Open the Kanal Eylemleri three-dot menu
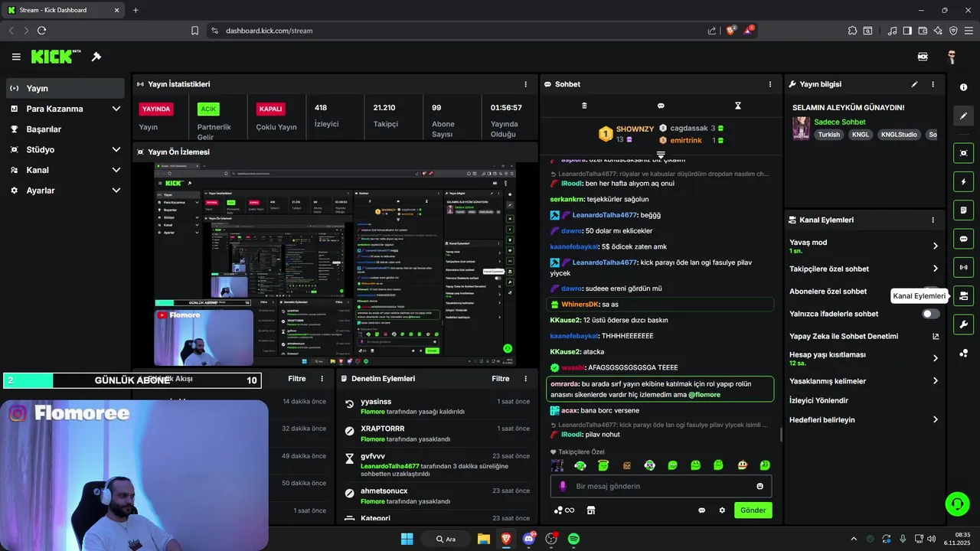Screen dimensions: 980x551 pyautogui.click(x=933, y=220)
